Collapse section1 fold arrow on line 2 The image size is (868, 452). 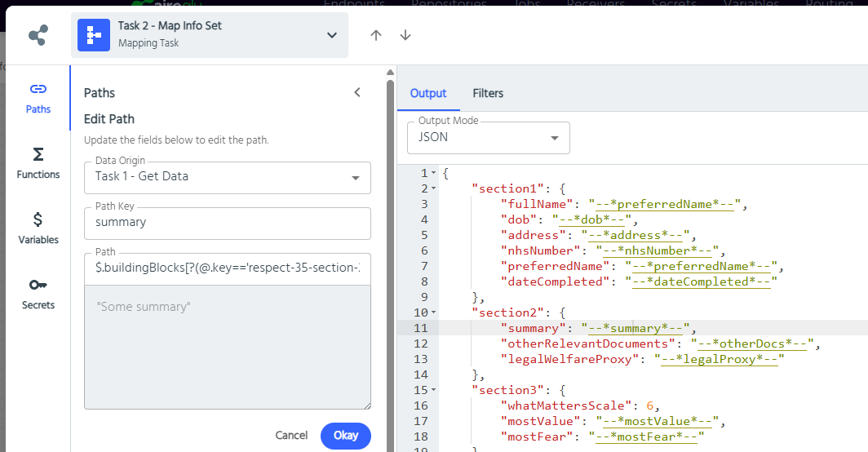433,188
